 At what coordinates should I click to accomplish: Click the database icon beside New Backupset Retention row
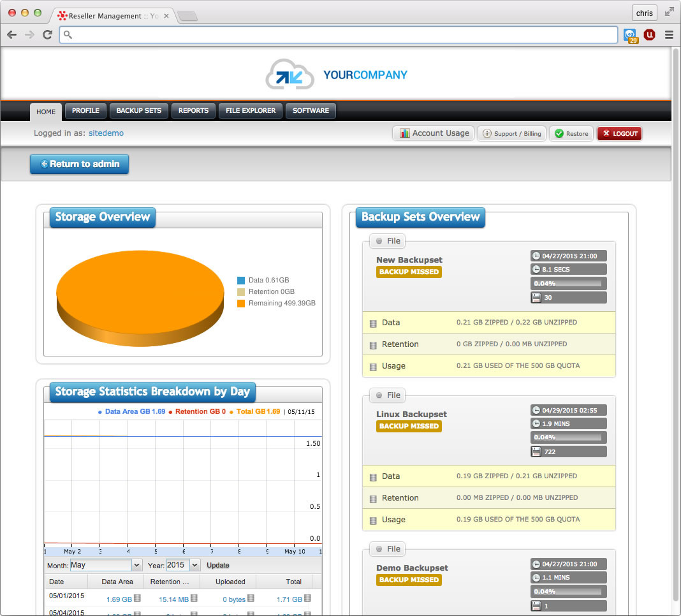(x=372, y=345)
